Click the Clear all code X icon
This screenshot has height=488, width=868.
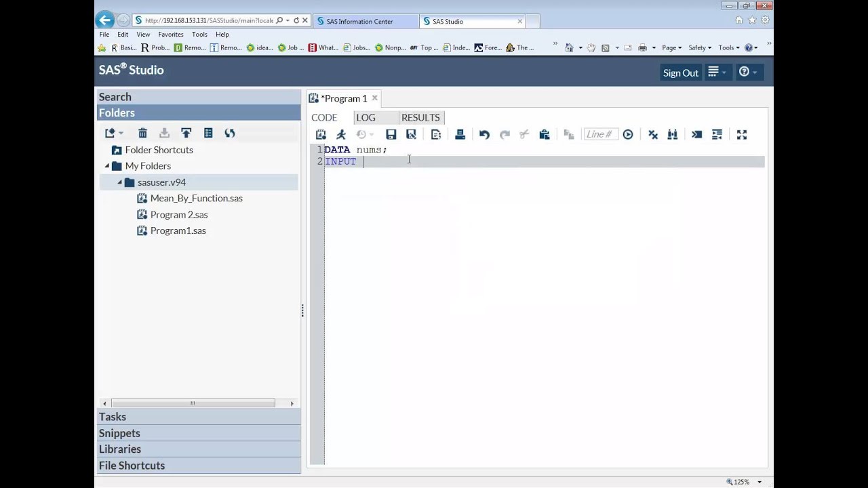[x=653, y=134]
